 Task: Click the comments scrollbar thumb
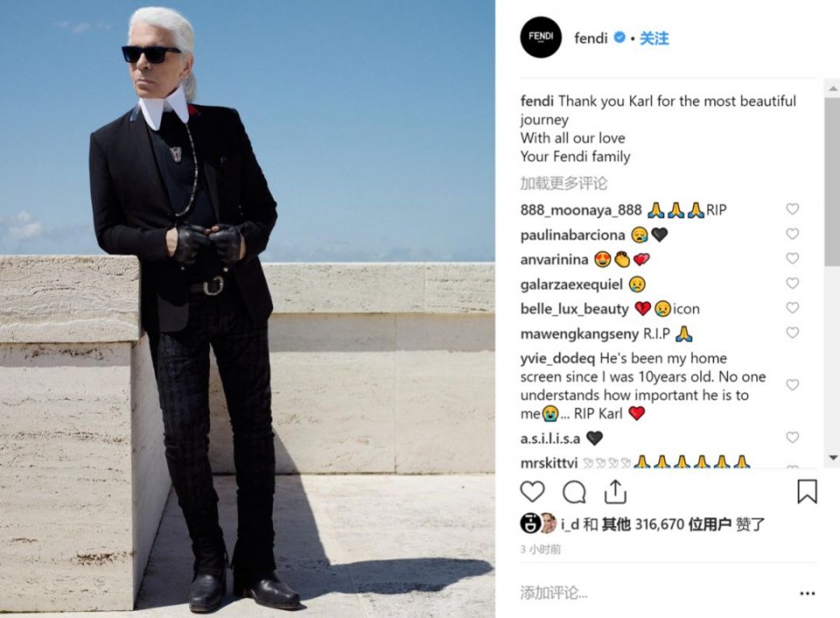833,180
